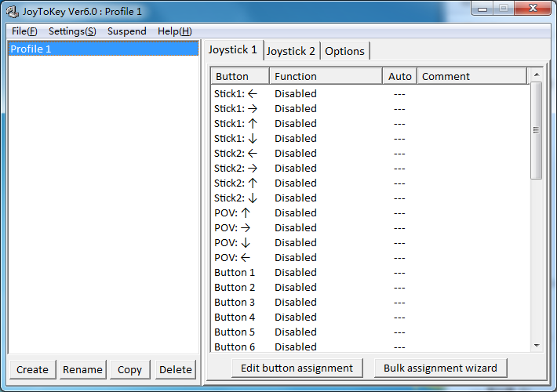
Task: Open the Settings(S) menu
Action: click(72, 31)
